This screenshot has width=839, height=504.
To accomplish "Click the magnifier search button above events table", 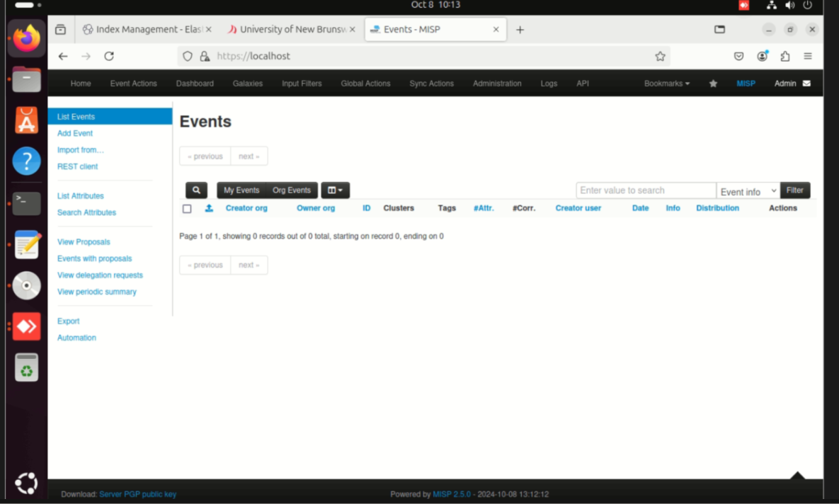I will (196, 190).
